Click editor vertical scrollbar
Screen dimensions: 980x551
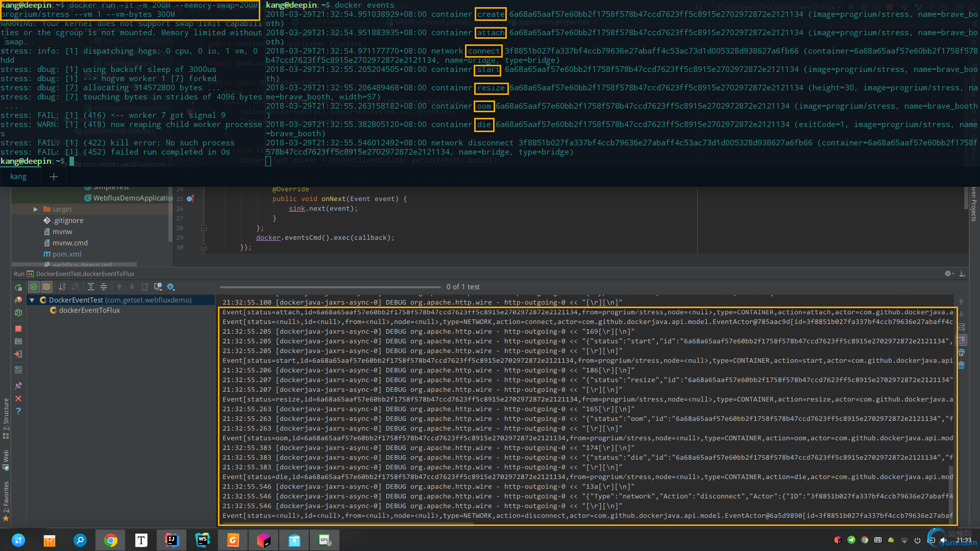point(966,198)
